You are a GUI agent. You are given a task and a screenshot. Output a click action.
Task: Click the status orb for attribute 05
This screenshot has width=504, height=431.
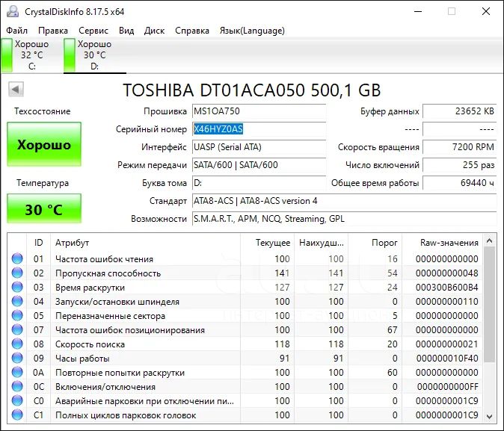coord(17,315)
